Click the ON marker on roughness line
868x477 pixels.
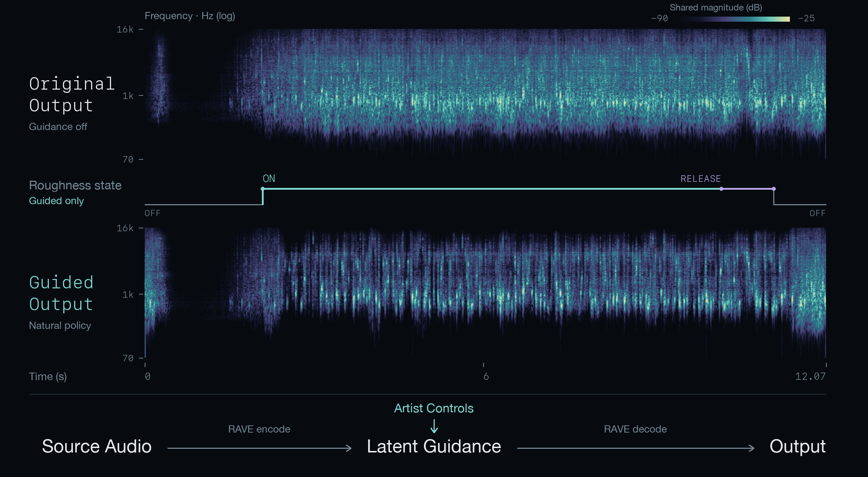(x=263, y=189)
